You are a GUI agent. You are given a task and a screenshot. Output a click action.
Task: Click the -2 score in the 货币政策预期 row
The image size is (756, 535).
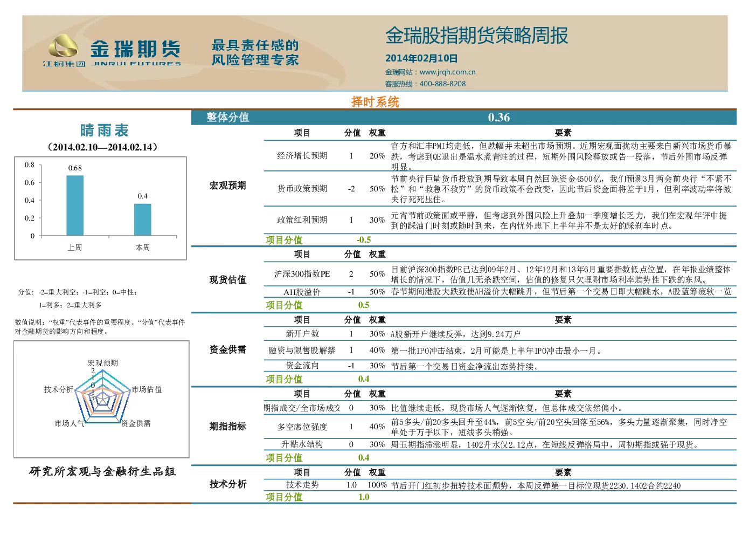click(351, 189)
